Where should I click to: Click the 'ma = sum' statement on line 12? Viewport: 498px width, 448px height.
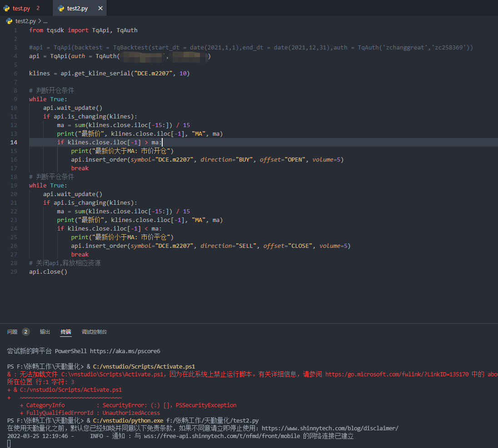coord(124,125)
